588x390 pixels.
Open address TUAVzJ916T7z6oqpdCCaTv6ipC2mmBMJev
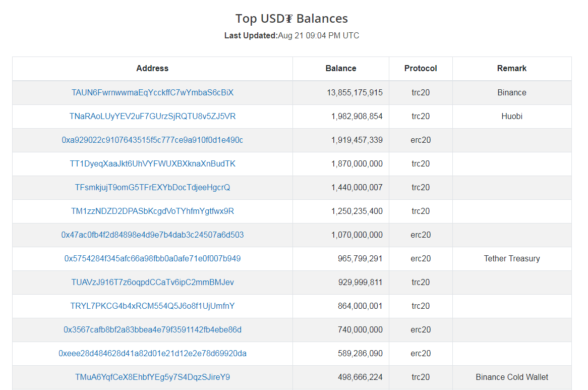point(152,282)
